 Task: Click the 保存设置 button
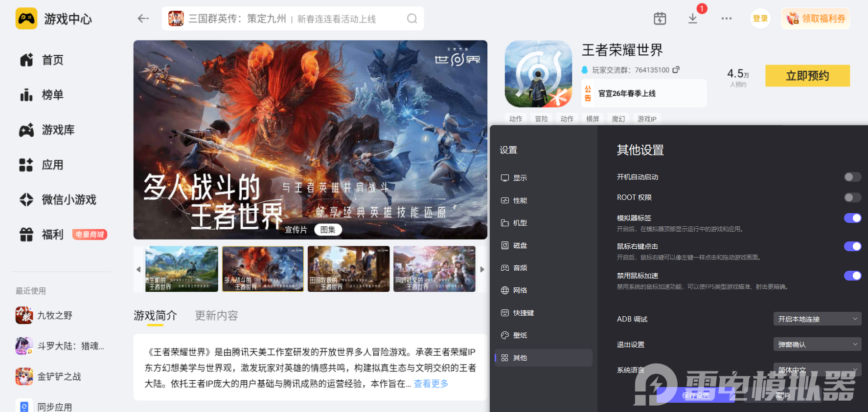pyautogui.click(x=696, y=395)
